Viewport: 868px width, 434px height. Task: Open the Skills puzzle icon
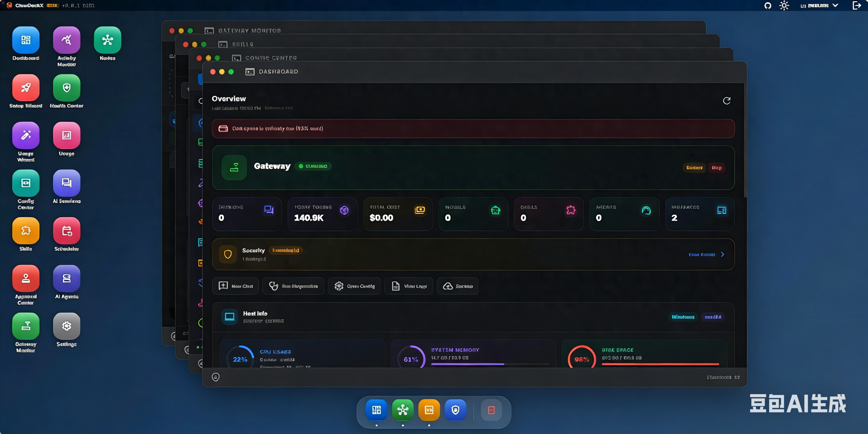pos(25,231)
